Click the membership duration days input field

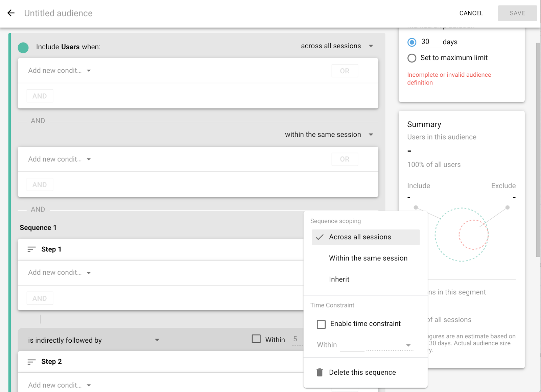[x=430, y=42]
